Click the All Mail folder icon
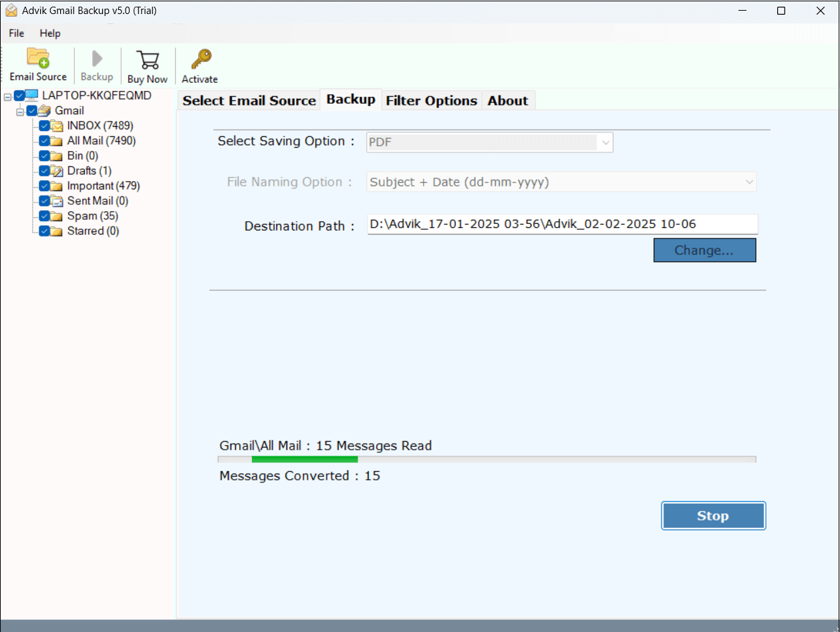840x632 pixels. point(57,141)
